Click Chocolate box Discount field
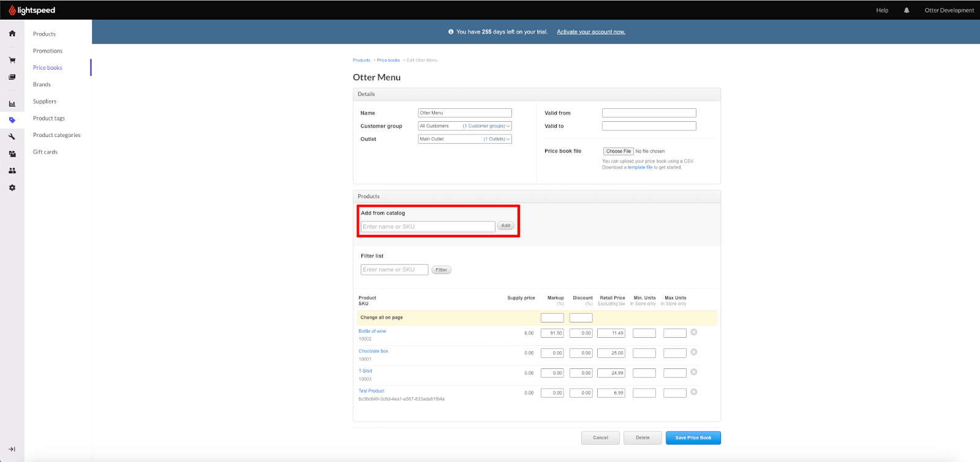The height and width of the screenshot is (462, 980). point(581,353)
